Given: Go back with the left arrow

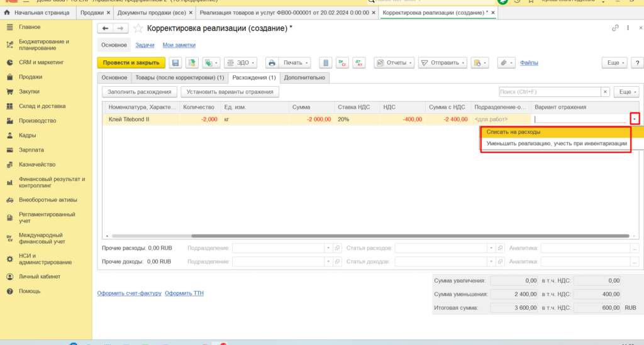Looking at the screenshot, I should tap(105, 28).
